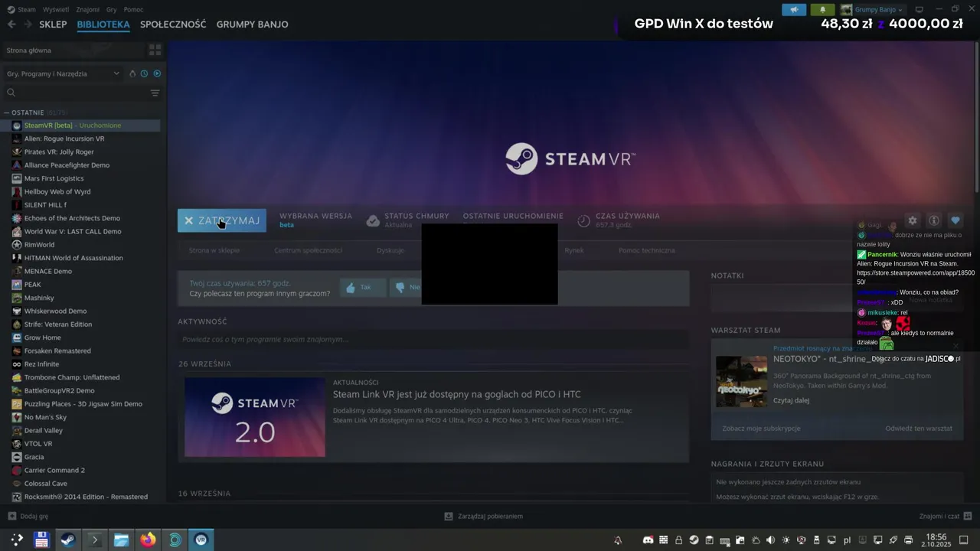This screenshot has height=551, width=980.
Task: Open advanced library filter options icon
Action: click(x=155, y=93)
